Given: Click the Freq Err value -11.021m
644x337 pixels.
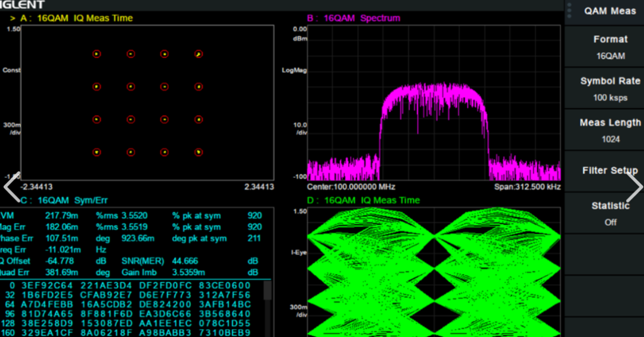Looking at the screenshot, I should (x=63, y=249).
